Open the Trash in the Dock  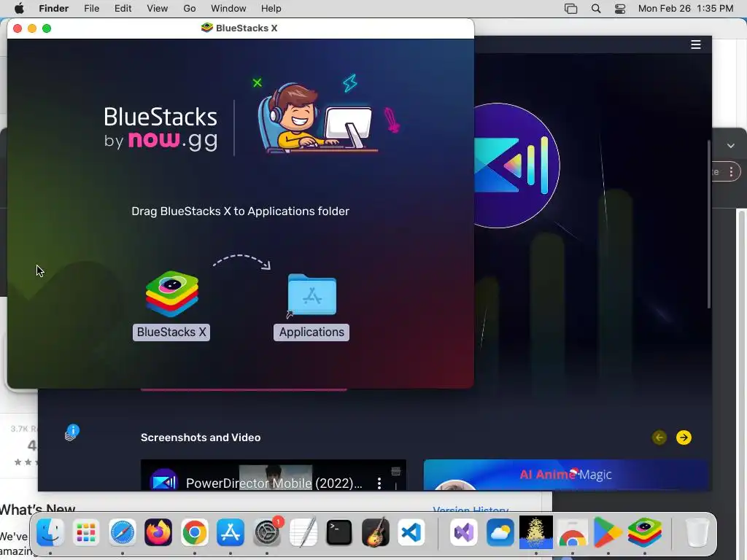coord(697,532)
